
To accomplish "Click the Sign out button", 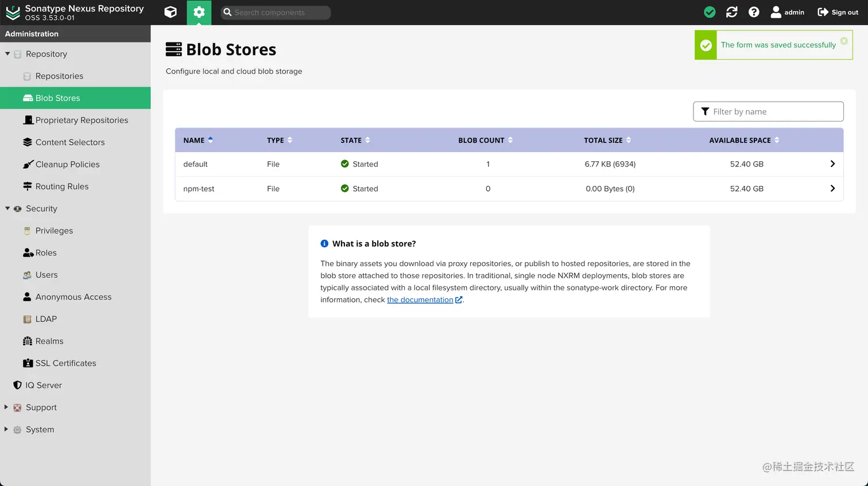I will (838, 12).
